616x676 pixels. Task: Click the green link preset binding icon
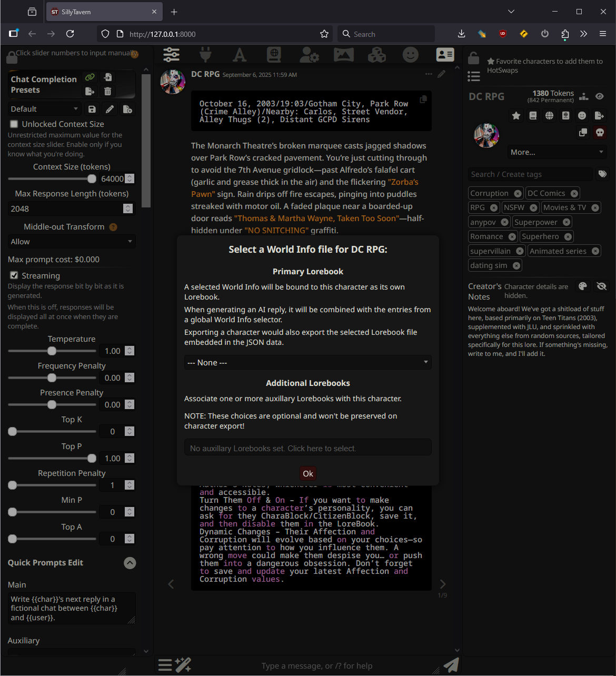click(x=90, y=77)
